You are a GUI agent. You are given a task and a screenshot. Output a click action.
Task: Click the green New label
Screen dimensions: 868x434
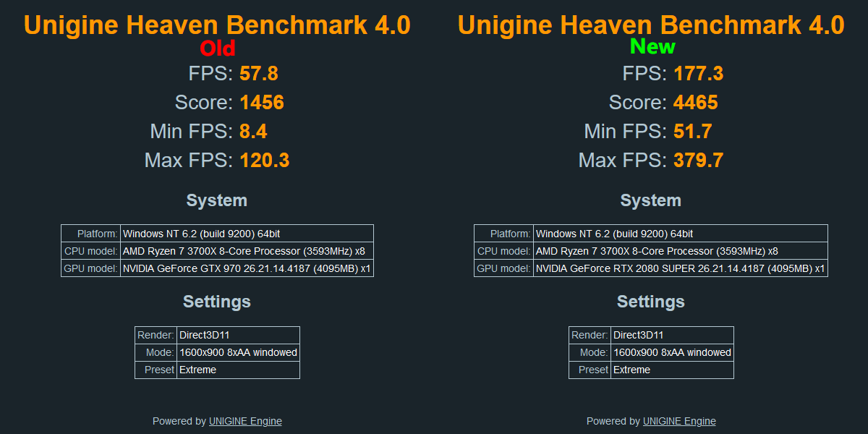point(652,47)
